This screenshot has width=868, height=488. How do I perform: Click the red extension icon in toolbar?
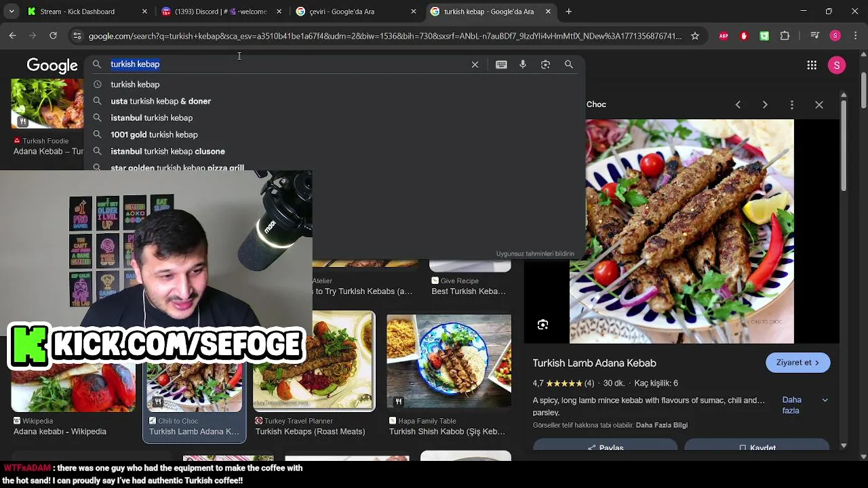[744, 36]
